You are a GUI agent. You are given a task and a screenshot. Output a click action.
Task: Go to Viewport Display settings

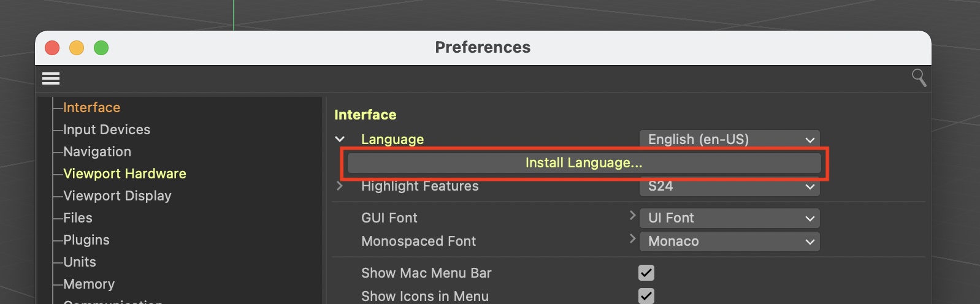click(117, 196)
